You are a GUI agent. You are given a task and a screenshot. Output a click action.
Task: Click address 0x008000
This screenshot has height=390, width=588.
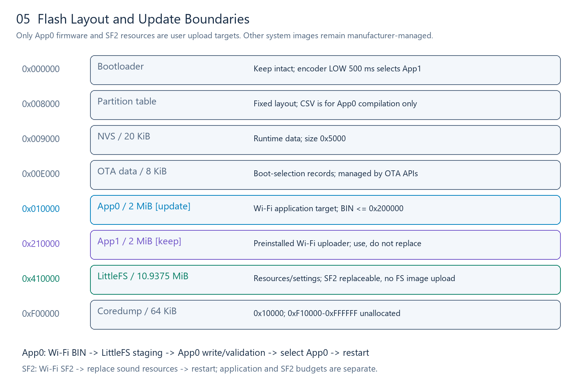click(41, 104)
